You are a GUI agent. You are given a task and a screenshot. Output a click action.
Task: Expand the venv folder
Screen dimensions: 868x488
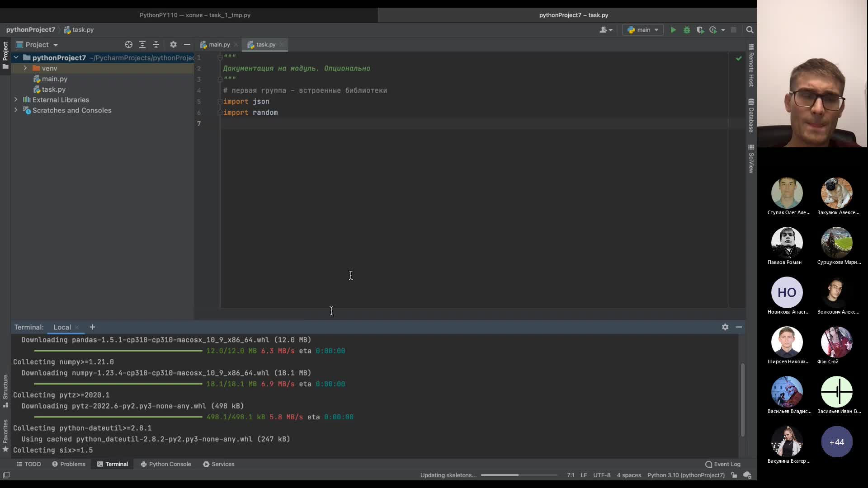pos(25,68)
